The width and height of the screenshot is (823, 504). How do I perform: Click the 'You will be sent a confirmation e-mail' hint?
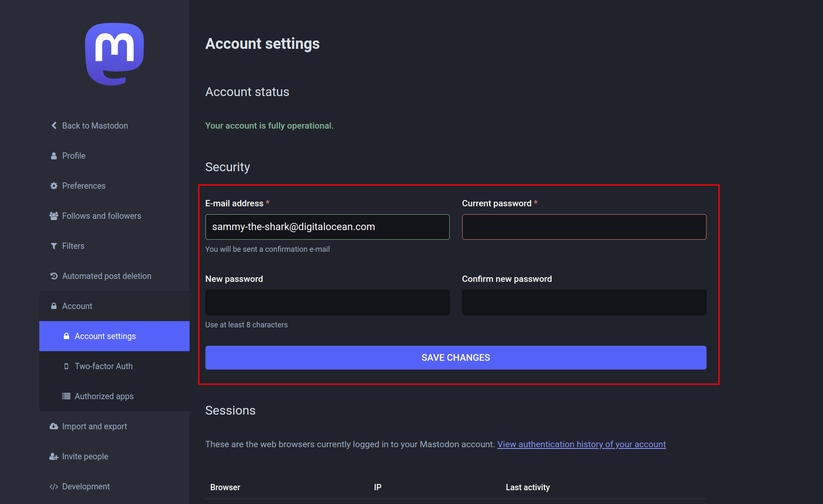point(267,249)
